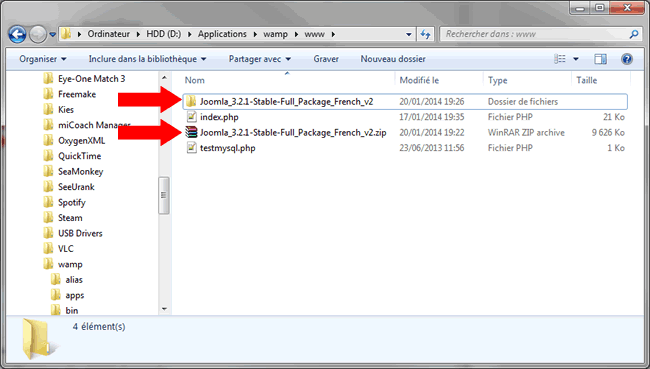Screen dimensions: 650x369
Task: Sort files by the Type column
Action: coord(527,80)
